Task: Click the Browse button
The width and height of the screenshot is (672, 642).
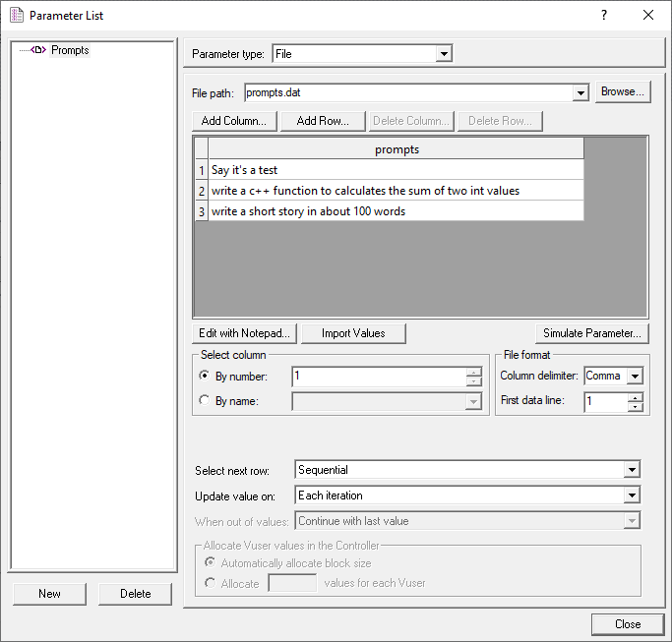Action: [622, 91]
